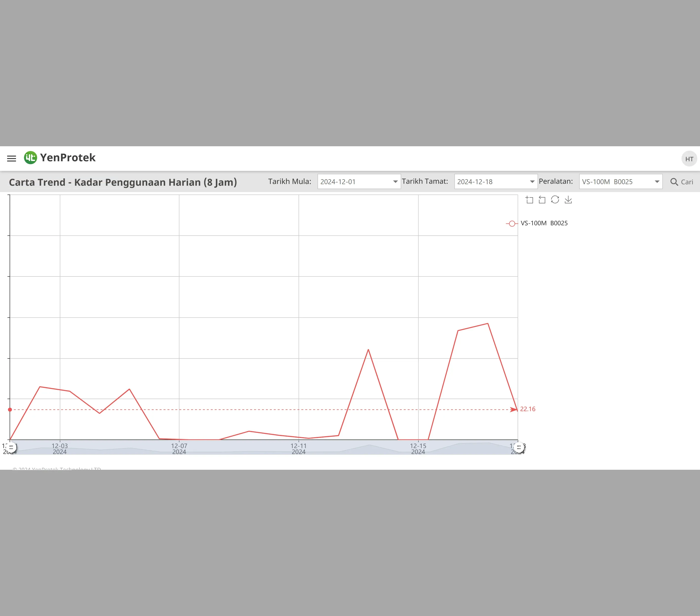The width and height of the screenshot is (700, 616).
Task: Open the Tarikh Mula date dropdown arrow
Action: click(x=395, y=182)
